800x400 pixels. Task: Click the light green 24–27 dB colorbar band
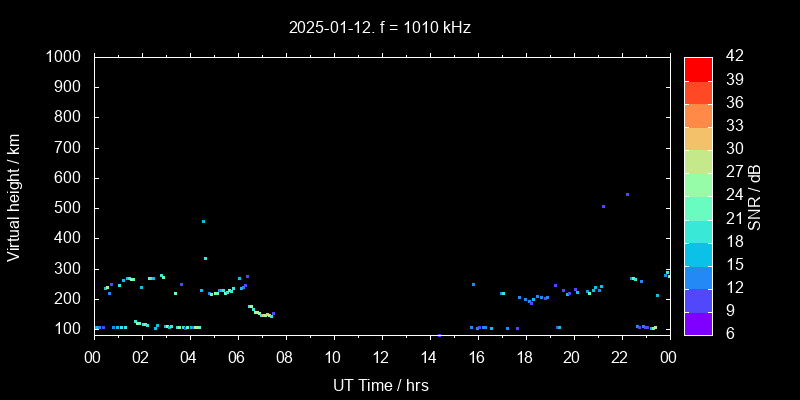click(x=697, y=183)
